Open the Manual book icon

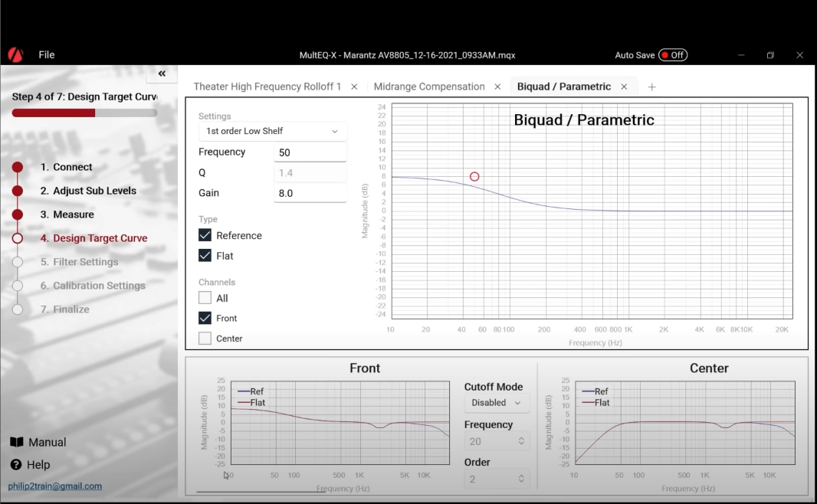(x=17, y=442)
